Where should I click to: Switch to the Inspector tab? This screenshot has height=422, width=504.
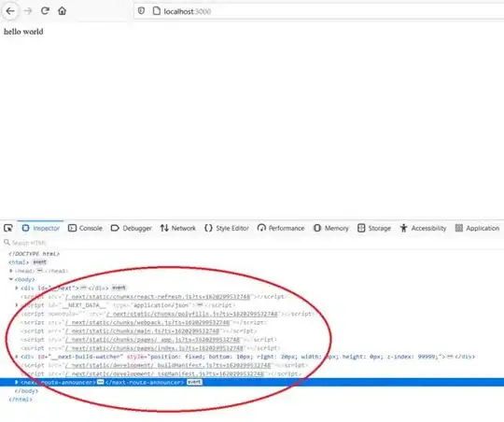coord(40,228)
